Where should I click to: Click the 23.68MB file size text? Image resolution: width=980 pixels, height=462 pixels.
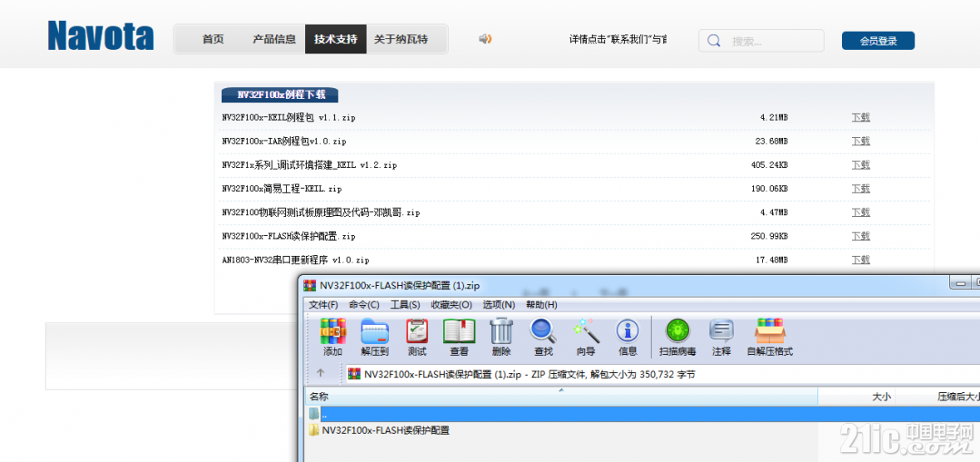coord(771,141)
